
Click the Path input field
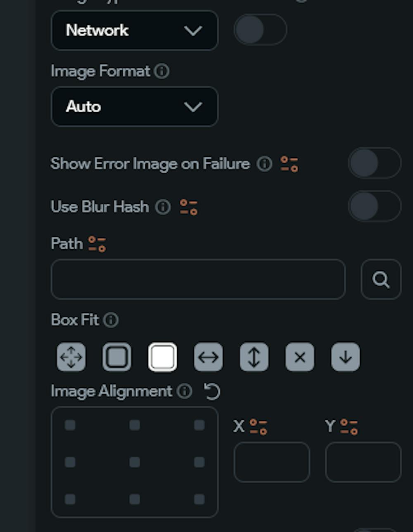[x=198, y=279]
